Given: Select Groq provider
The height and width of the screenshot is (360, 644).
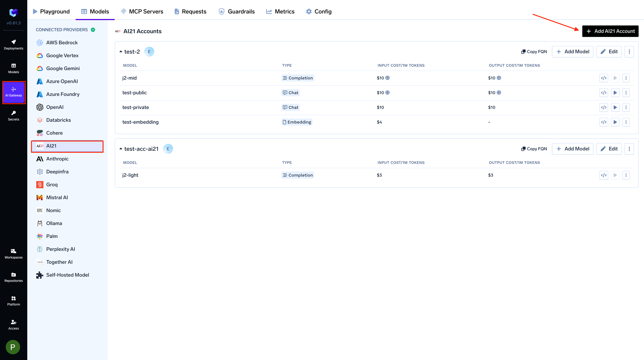Looking at the screenshot, I should click(67, 185).
